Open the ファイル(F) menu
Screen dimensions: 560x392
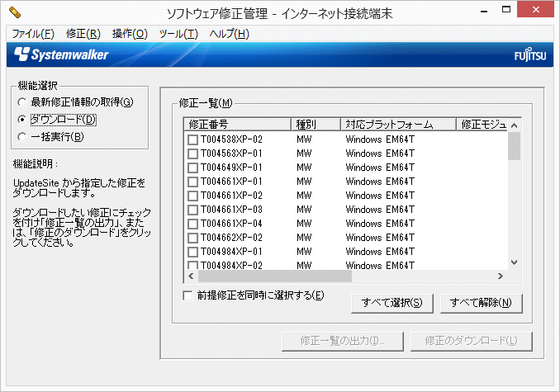point(33,34)
